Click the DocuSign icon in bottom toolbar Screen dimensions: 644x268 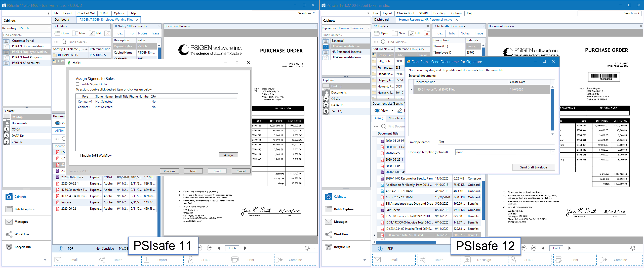[467, 260]
